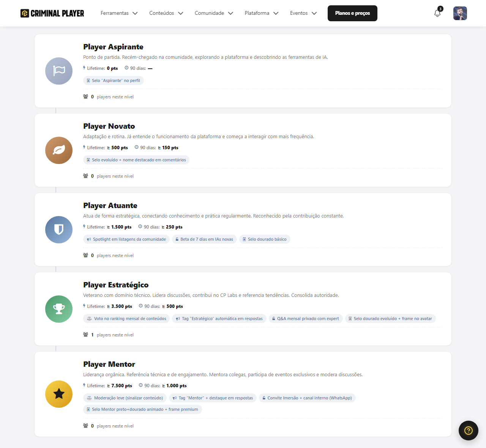Click Selo dourado evoluído + frame no avatar tag
486x448 pixels.
click(390, 319)
